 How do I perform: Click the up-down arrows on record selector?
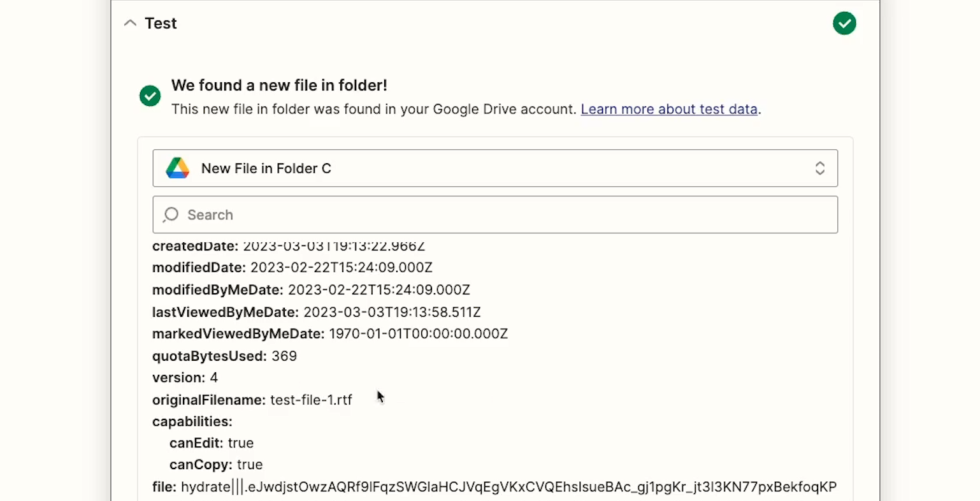(x=819, y=168)
